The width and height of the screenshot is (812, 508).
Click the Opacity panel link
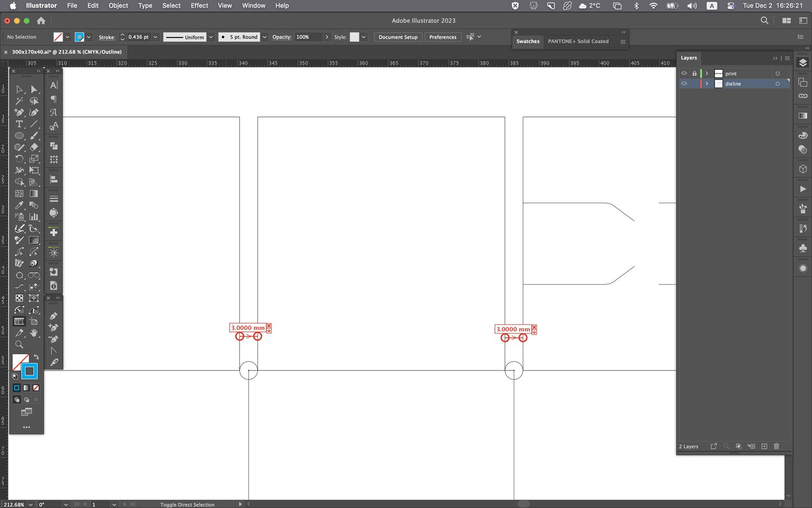click(x=281, y=37)
